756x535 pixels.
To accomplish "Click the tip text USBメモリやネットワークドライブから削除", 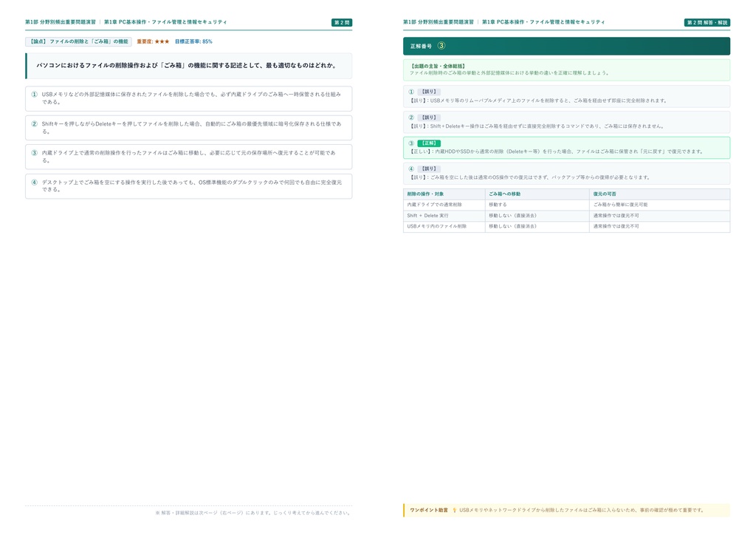I will click(582, 510).
